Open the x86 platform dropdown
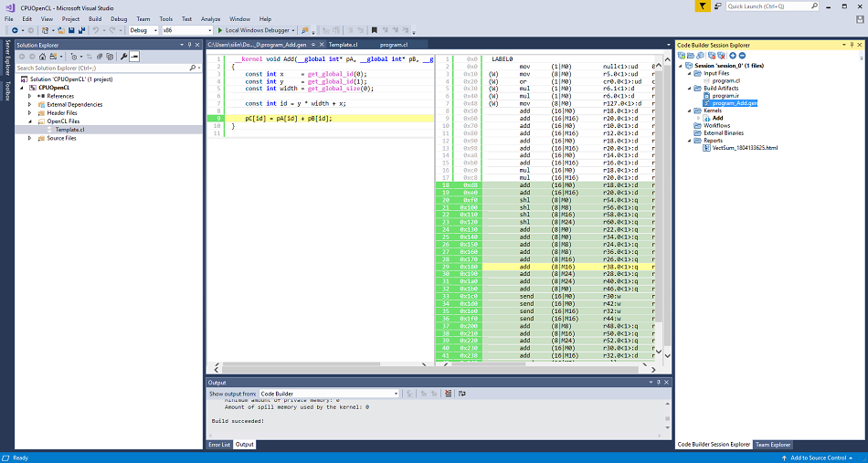This screenshot has height=463, width=868. point(185,30)
